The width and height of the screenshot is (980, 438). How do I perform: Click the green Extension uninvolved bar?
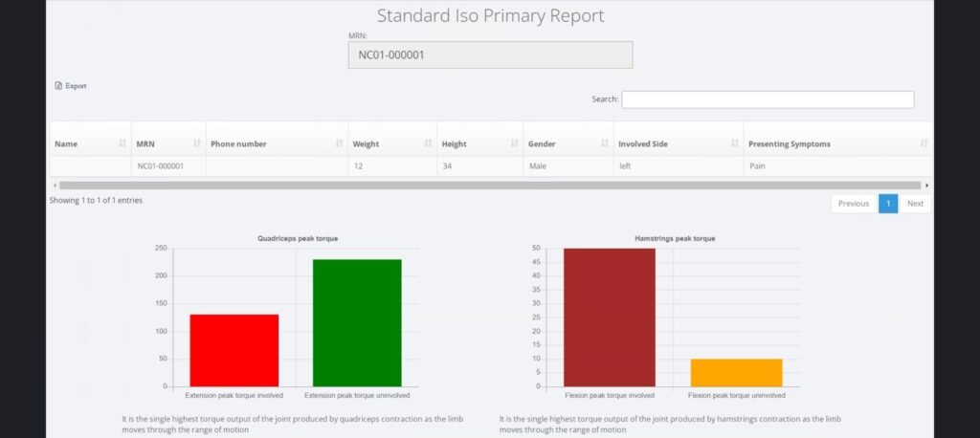357,323
